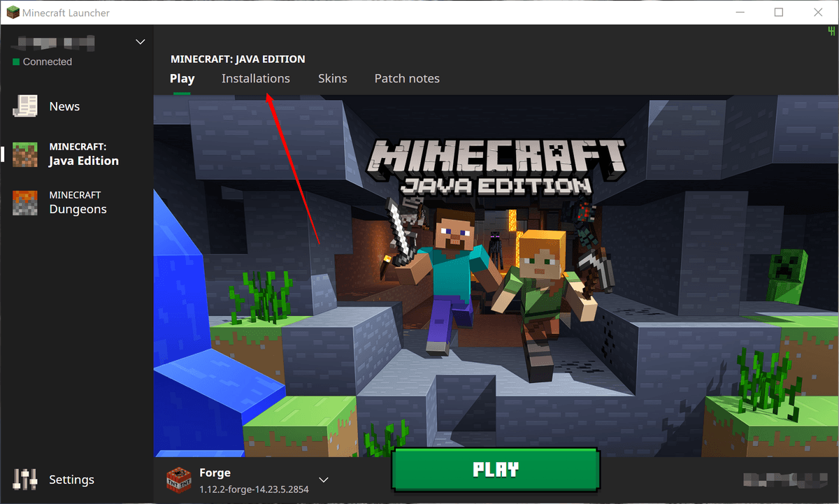
Task: Open the Forge installation version dropdown
Action: (323, 480)
